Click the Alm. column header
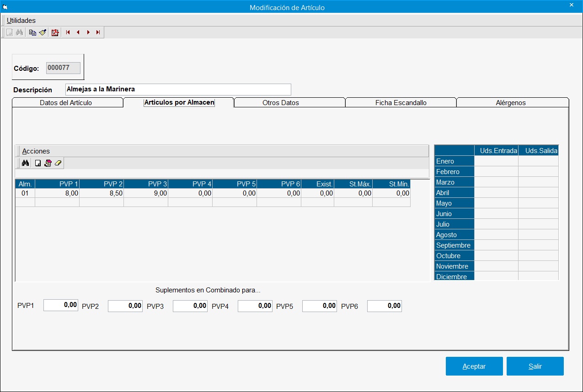The width and height of the screenshot is (583, 392). 25,184
